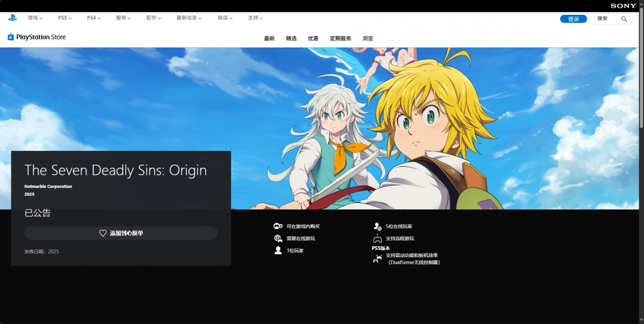Viewport: 644px width, 324px height.
Task: Click the 搜索 search input field
Action: pos(606,19)
